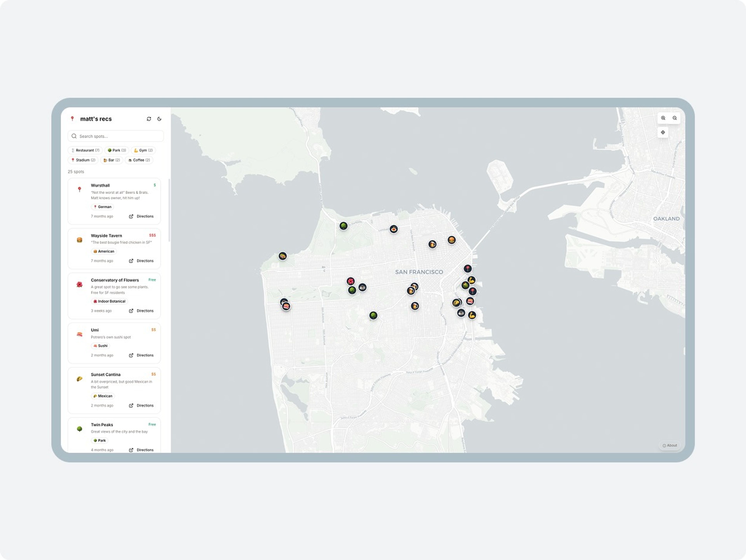The width and height of the screenshot is (746, 560).
Task: Click the Conservatory flower map marker
Action: (x=350, y=281)
